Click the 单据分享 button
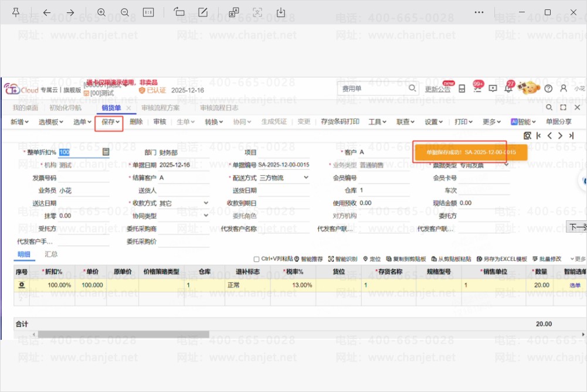The height and width of the screenshot is (392, 587). pos(558,122)
